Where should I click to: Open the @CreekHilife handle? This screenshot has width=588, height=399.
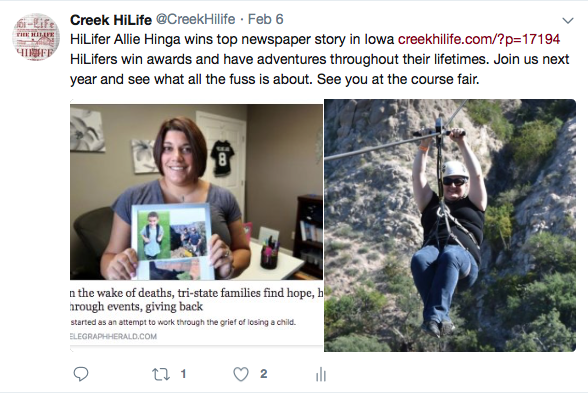pyautogui.click(x=195, y=20)
